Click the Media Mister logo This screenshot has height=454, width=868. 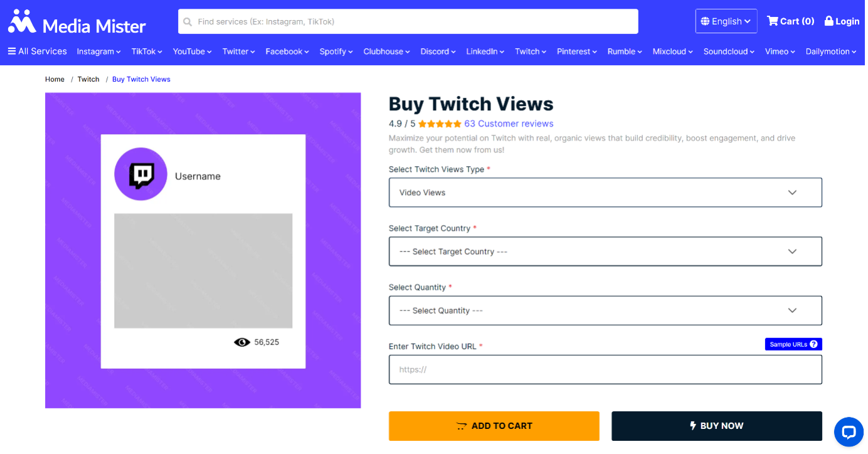point(77,22)
